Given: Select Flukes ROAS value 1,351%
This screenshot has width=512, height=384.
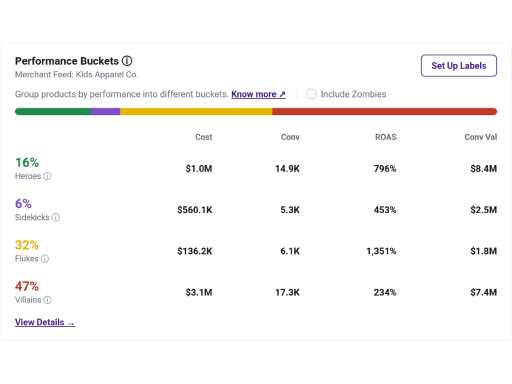Looking at the screenshot, I should 381,251.
